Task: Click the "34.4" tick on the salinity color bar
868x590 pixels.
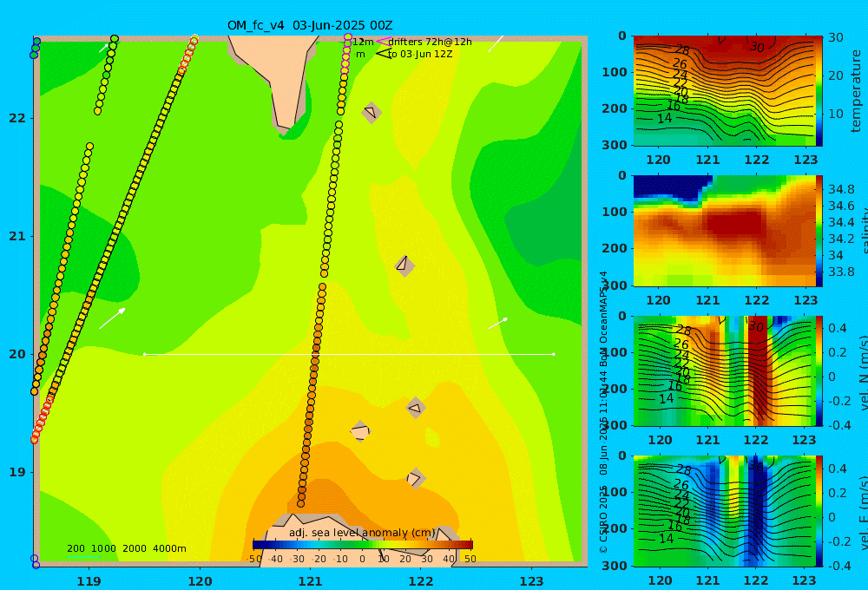Action: 841,222
